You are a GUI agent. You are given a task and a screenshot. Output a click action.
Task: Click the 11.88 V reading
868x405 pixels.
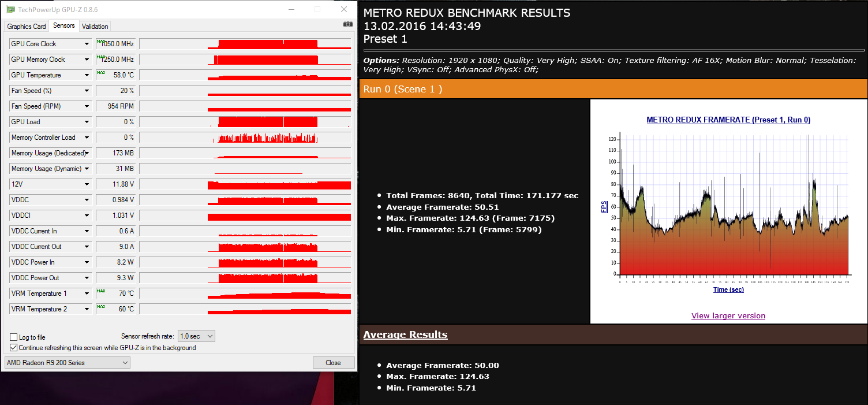click(x=115, y=184)
